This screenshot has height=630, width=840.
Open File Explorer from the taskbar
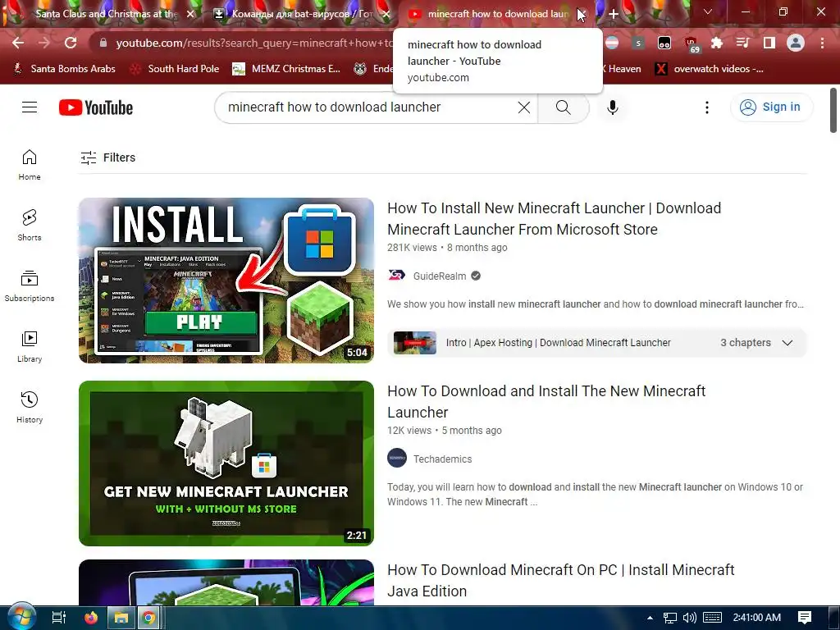coord(121,618)
